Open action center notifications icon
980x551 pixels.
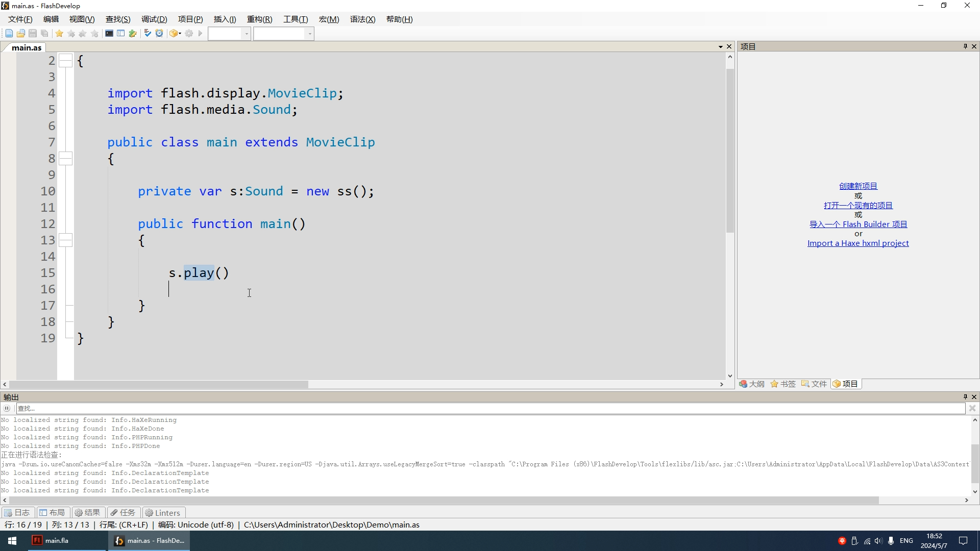pos(963,541)
